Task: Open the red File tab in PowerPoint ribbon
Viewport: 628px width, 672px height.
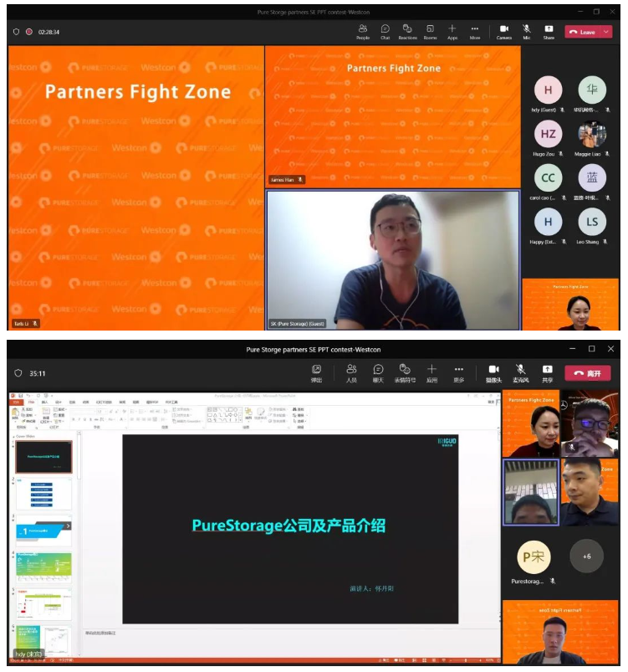Action: (x=16, y=402)
